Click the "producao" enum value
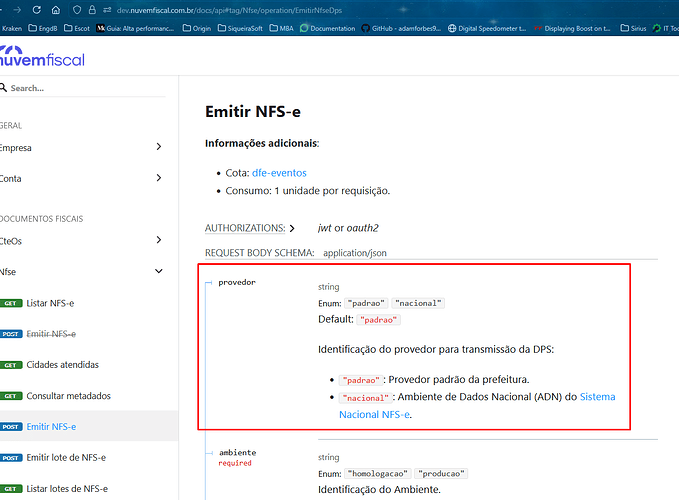The width and height of the screenshot is (679, 500). click(441, 474)
